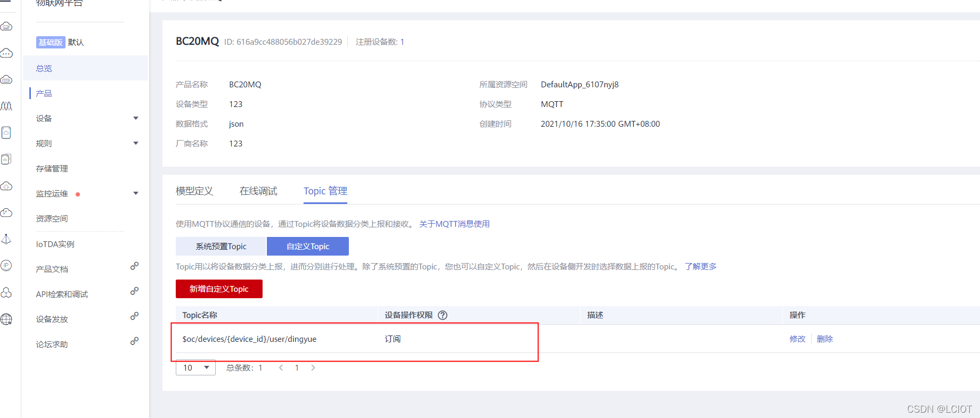Click the 总条数: 1 total count
The width and height of the screenshot is (980, 418).
244,367
